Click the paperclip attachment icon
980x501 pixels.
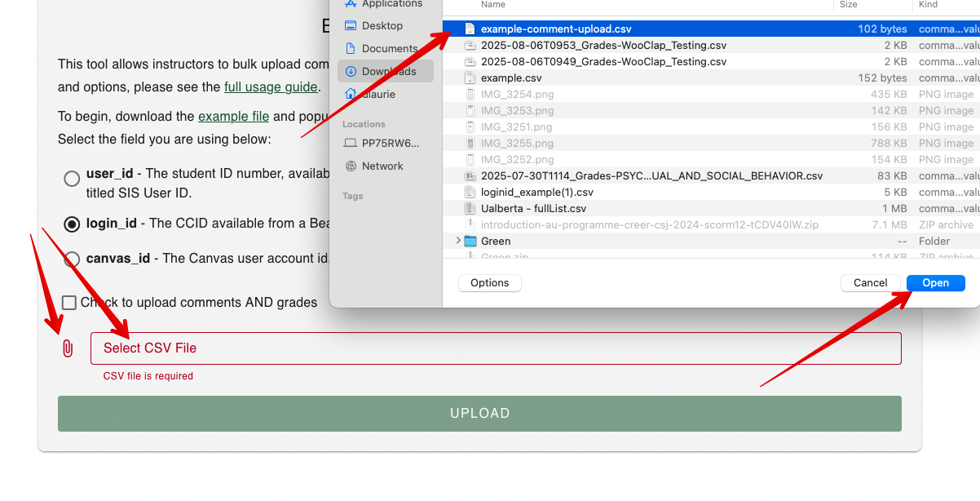point(68,348)
